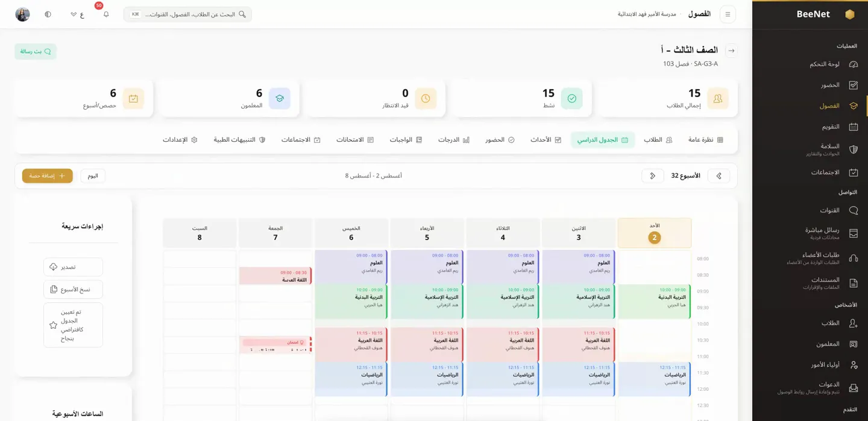Viewport: 868px width, 421px height.
Task: Select Saturday السبت 8 day header
Action: pos(200,233)
